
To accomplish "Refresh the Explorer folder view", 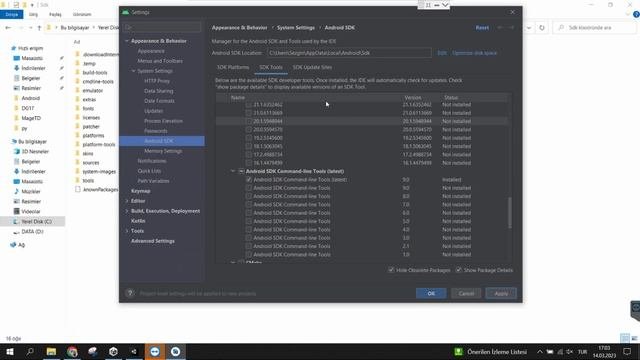I will pyautogui.click(x=542, y=28).
